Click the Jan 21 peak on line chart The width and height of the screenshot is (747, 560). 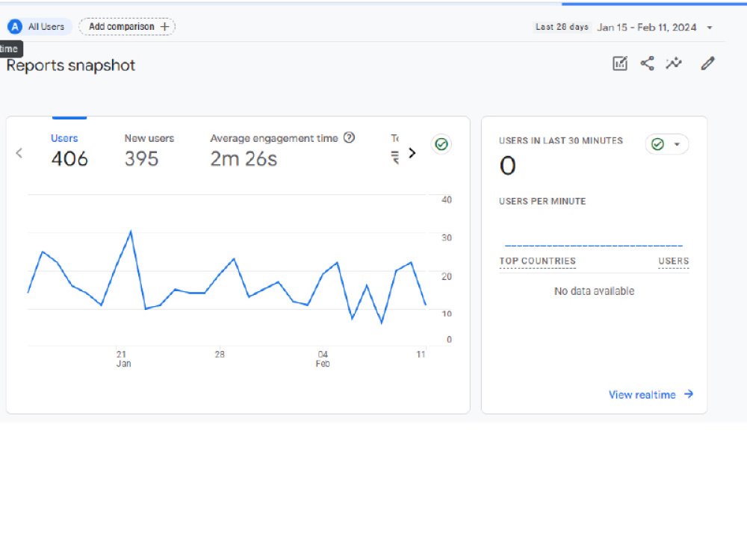[x=131, y=231]
